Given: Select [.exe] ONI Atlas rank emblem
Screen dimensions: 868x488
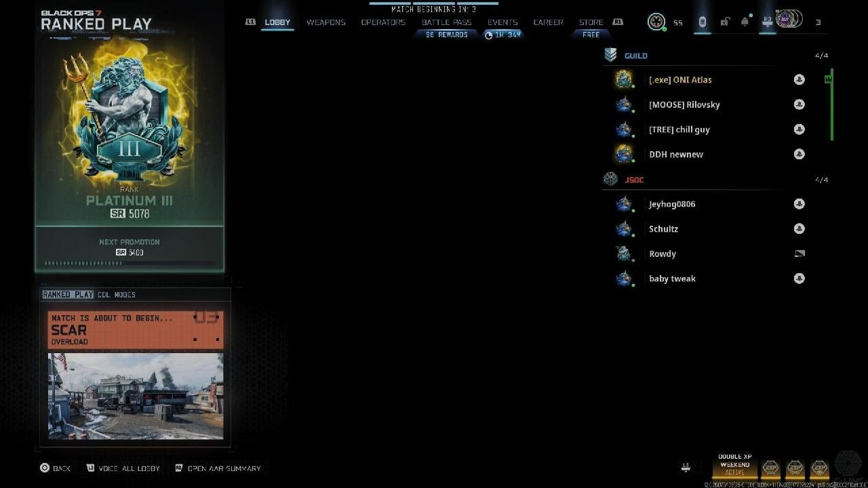Looking at the screenshot, I should 623,80.
